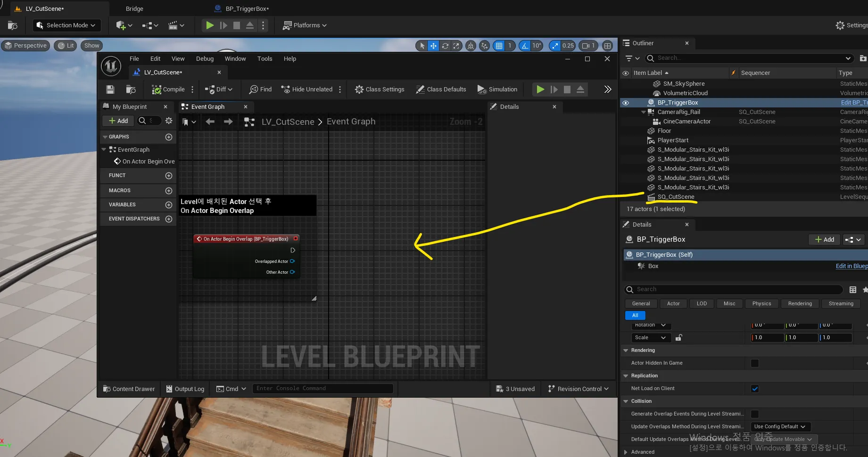Open Output Log
The height and width of the screenshot is (457, 868).
185,389
